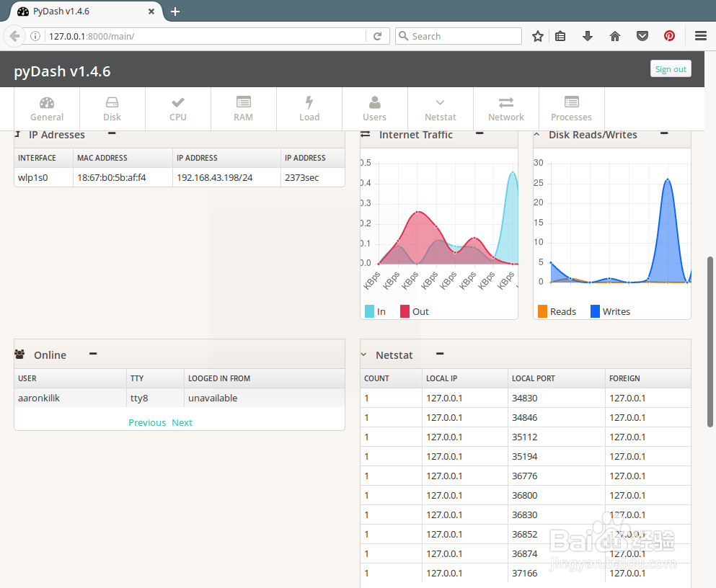Click the CPU checkmark icon
Viewport: 716px width, 588px height.
point(177,104)
